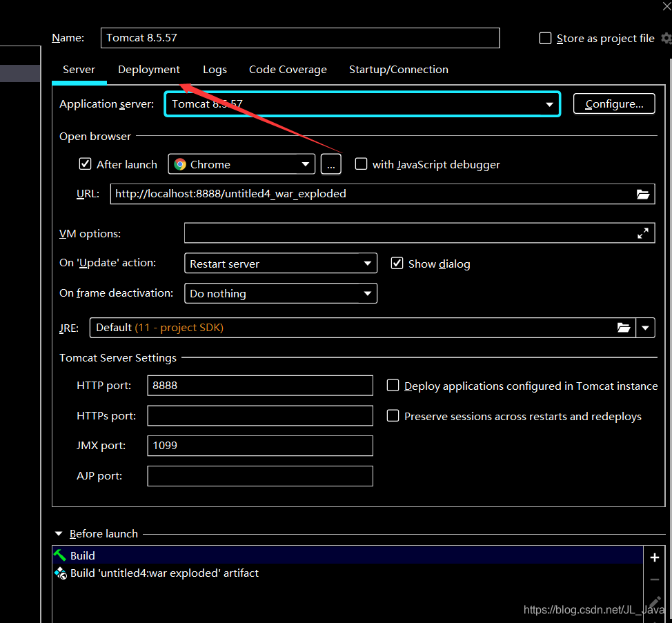The width and height of the screenshot is (672, 623).
Task: Uncheck the After launch checkbox
Action: (x=85, y=164)
